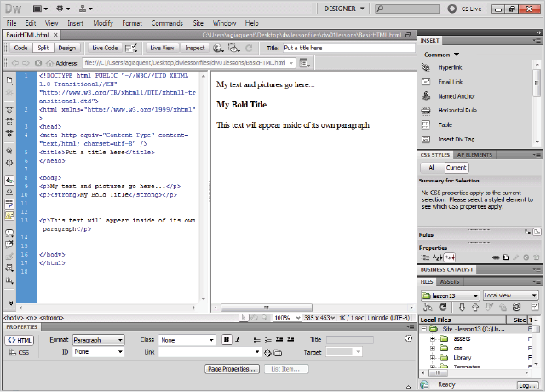Screen dimensions: 546x392
Task: Click the New CSS Rule icon
Action: pyautogui.click(x=506, y=257)
